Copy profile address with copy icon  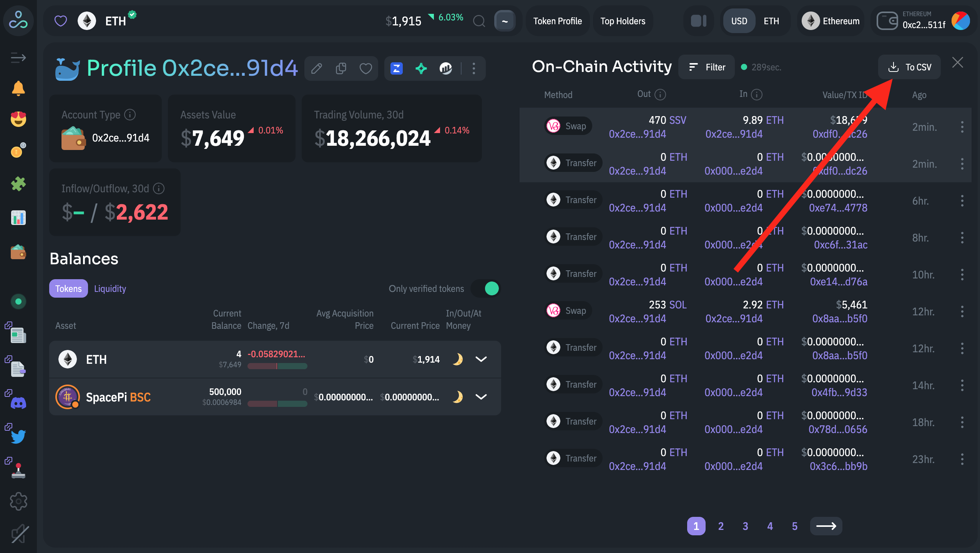(341, 68)
